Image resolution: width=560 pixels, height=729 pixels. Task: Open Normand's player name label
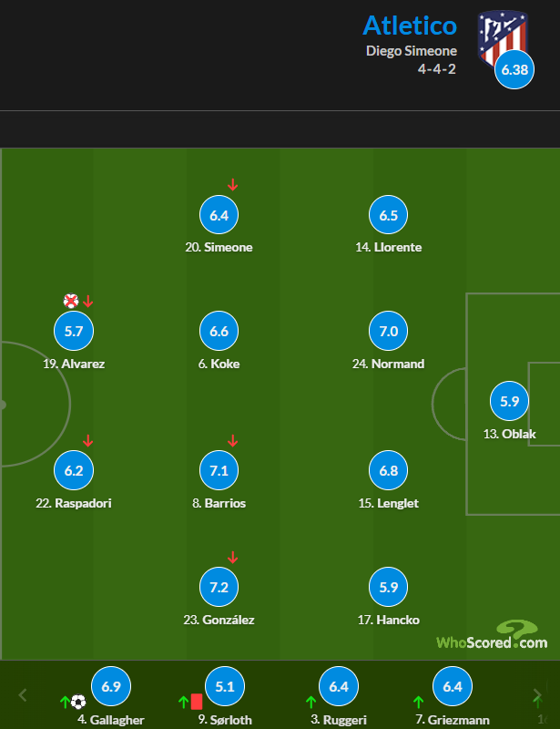pos(389,364)
